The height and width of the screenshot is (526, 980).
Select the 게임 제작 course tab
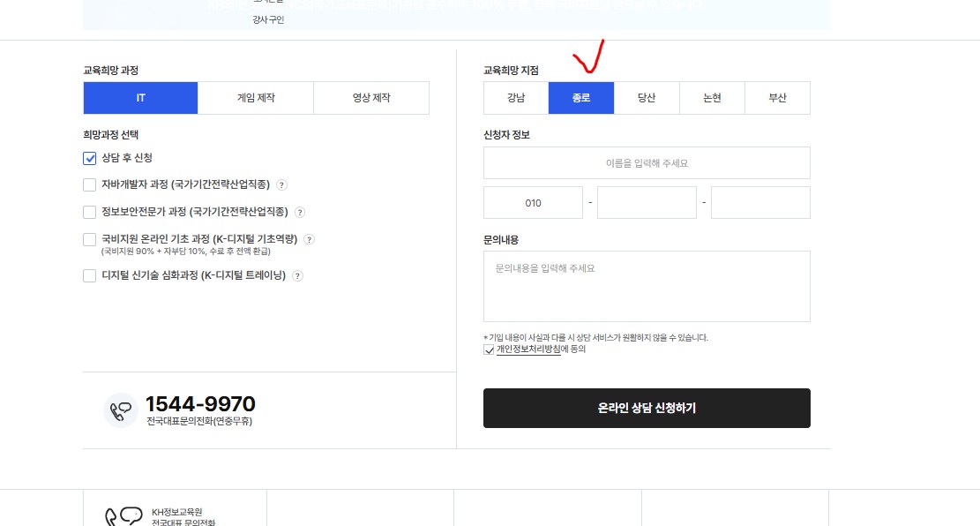(x=256, y=98)
